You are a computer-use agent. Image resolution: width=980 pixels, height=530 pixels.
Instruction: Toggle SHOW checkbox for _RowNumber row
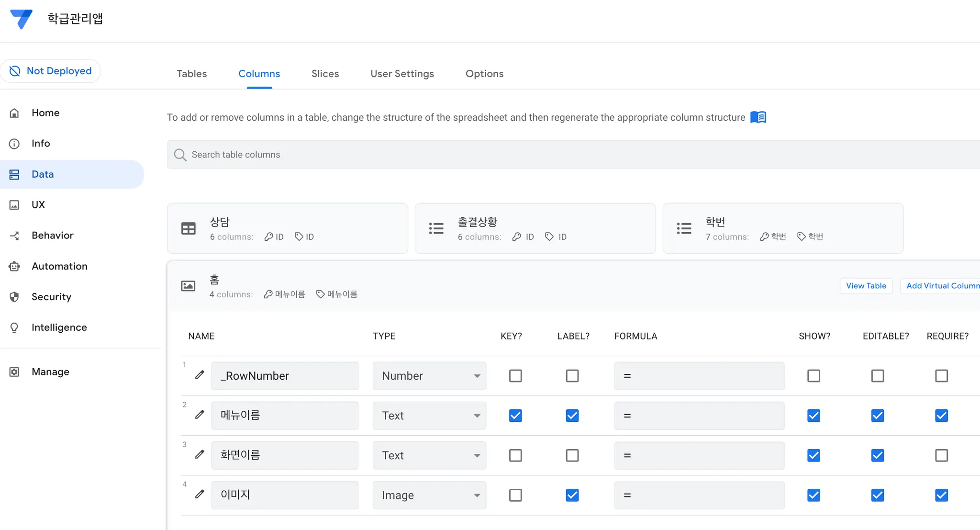[x=813, y=376]
